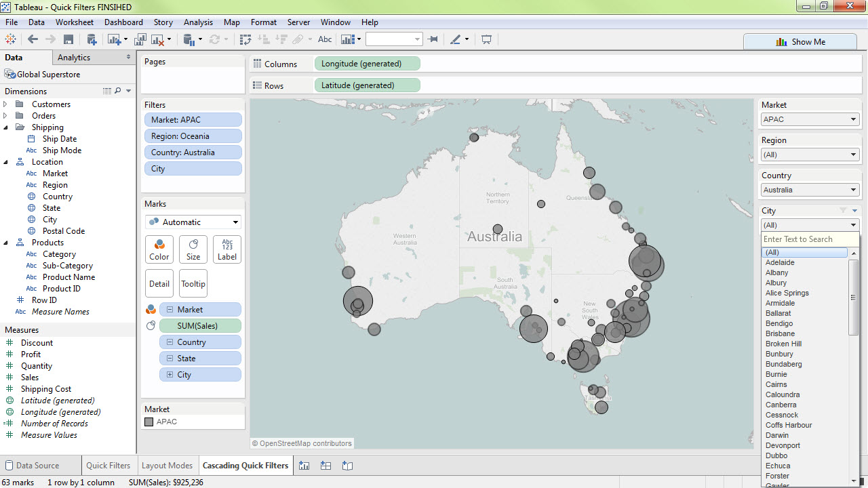Image resolution: width=868 pixels, height=488 pixels.
Task: Click the New Dashboard icon
Action: (x=325, y=466)
